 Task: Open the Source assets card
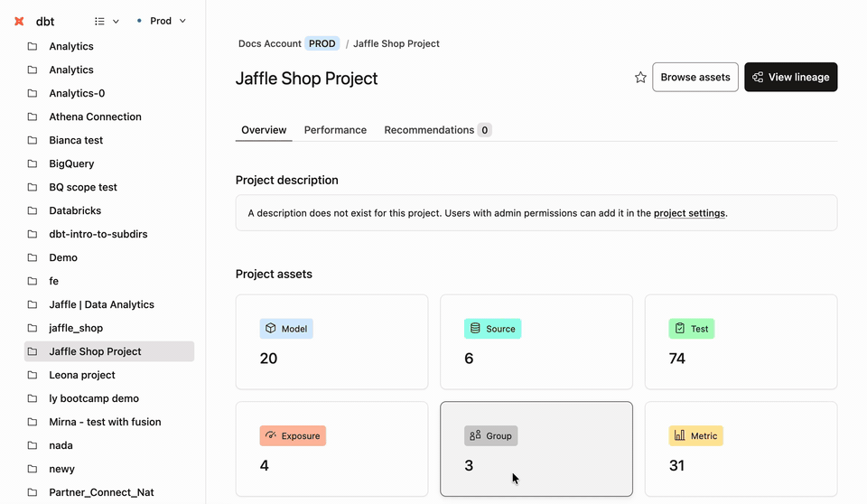pyautogui.click(x=536, y=342)
